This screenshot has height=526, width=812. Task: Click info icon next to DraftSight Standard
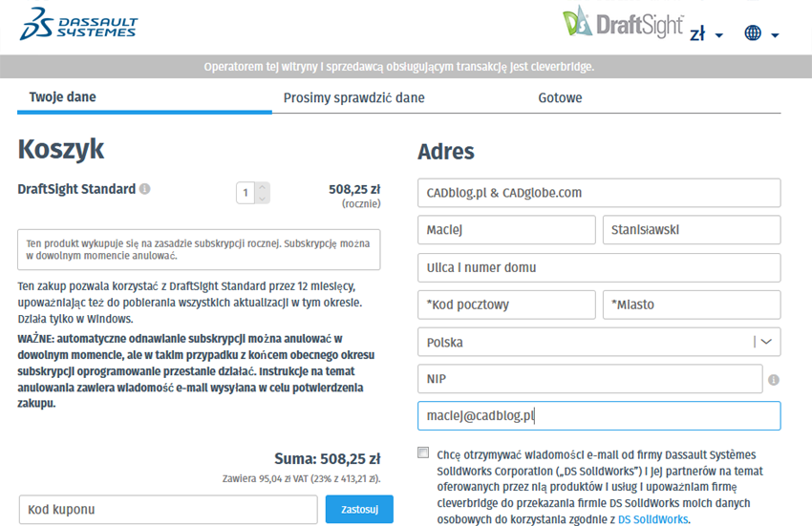[x=145, y=189]
